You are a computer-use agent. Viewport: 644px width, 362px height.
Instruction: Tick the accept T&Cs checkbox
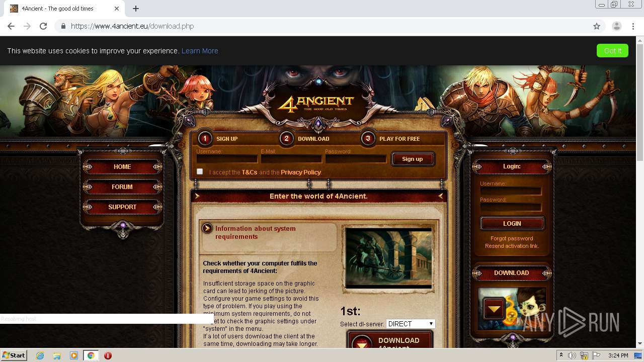200,171
